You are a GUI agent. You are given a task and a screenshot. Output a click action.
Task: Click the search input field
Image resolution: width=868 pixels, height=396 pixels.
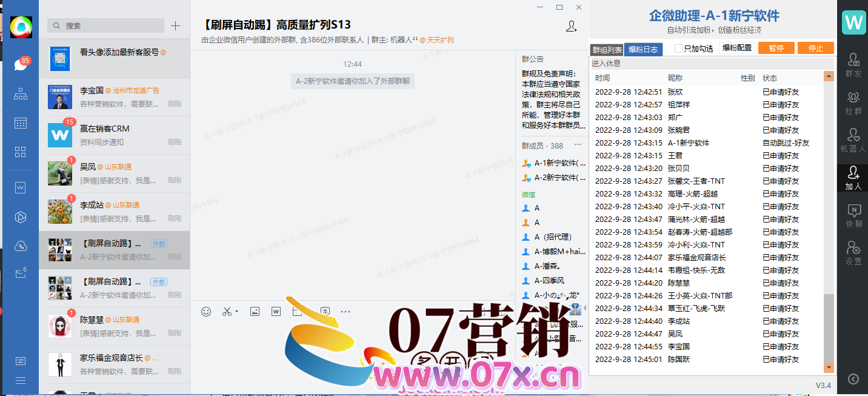pyautogui.click(x=105, y=25)
